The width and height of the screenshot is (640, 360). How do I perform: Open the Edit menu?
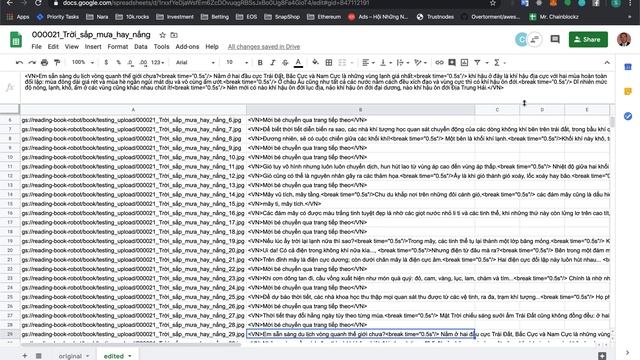[53, 47]
